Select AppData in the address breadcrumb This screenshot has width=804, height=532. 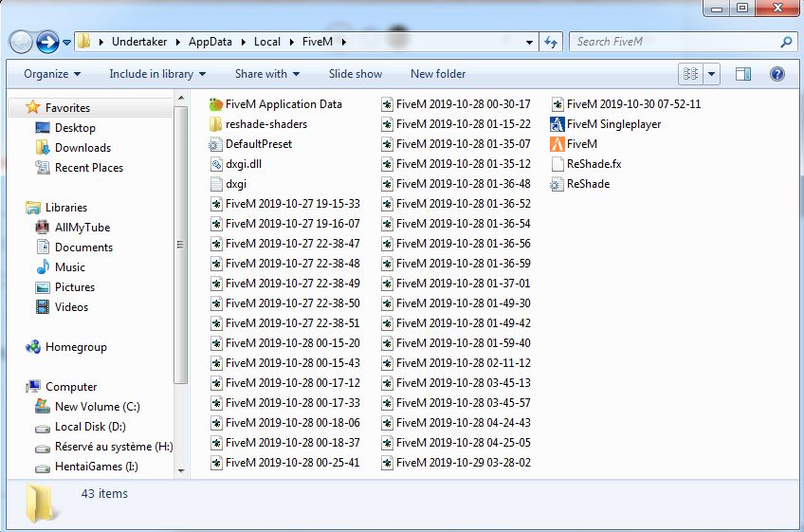(210, 42)
